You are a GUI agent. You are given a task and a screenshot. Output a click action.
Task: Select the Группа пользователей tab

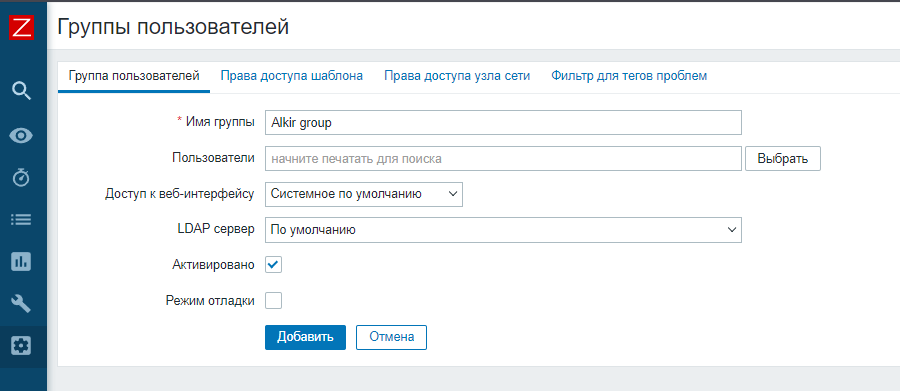tap(134, 76)
